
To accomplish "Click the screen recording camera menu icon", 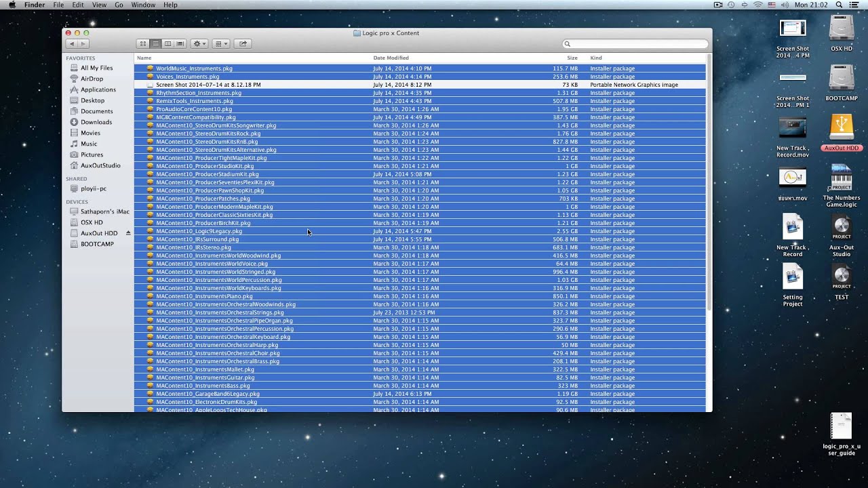I will click(718, 5).
